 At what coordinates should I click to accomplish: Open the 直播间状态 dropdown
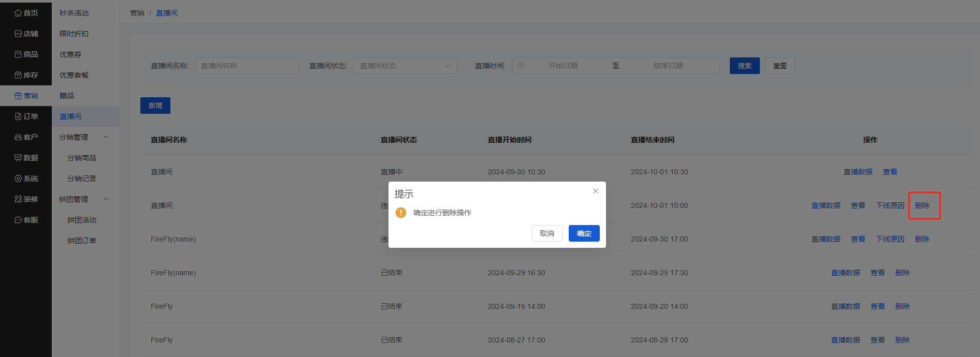coord(406,66)
